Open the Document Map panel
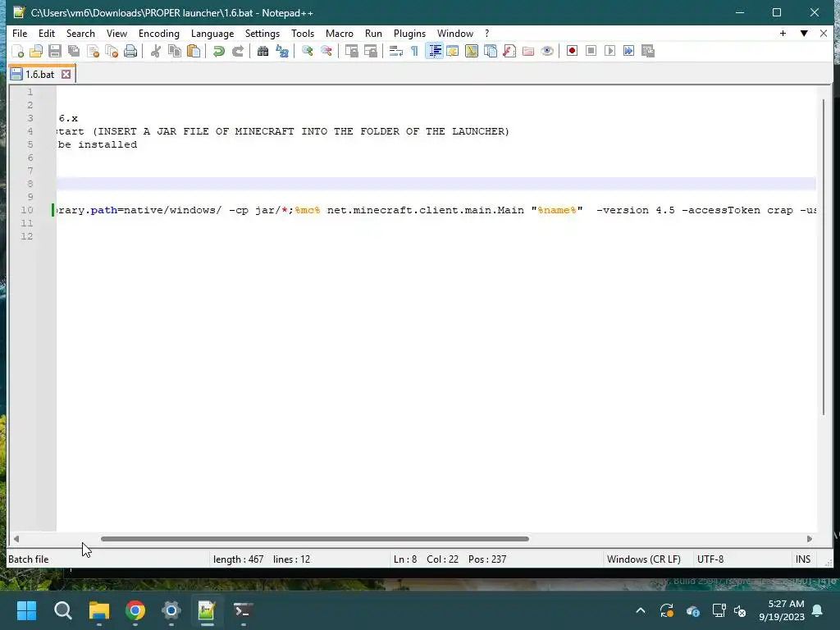Image resolution: width=840 pixels, height=630 pixels. tap(472, 51)
